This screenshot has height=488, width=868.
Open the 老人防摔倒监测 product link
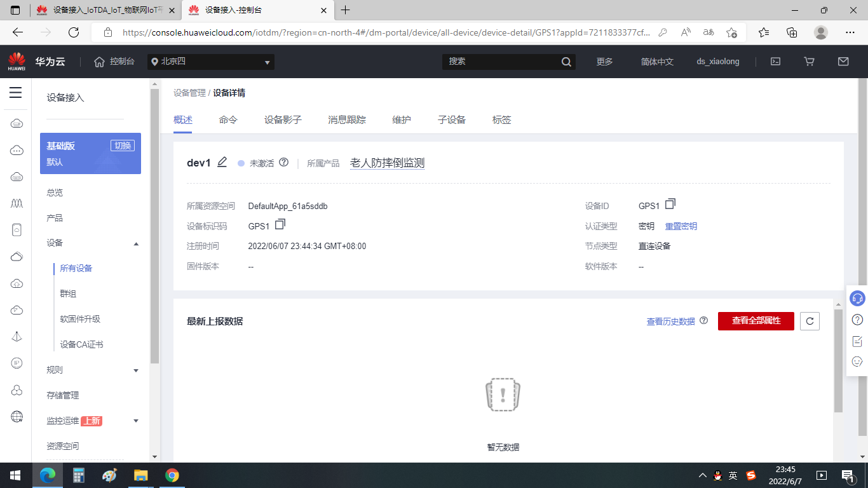click(x=387, y=163)
